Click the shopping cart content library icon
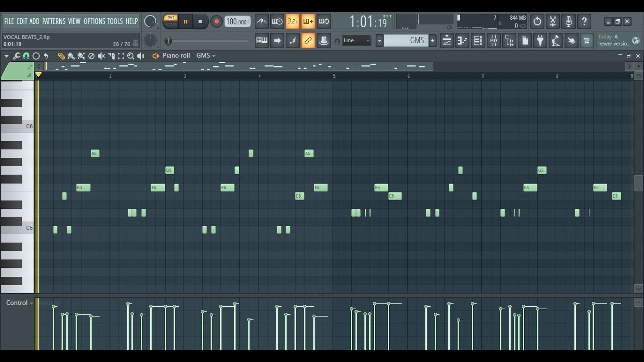This screenshot has width=644, height=362. [x=587, y=41]
